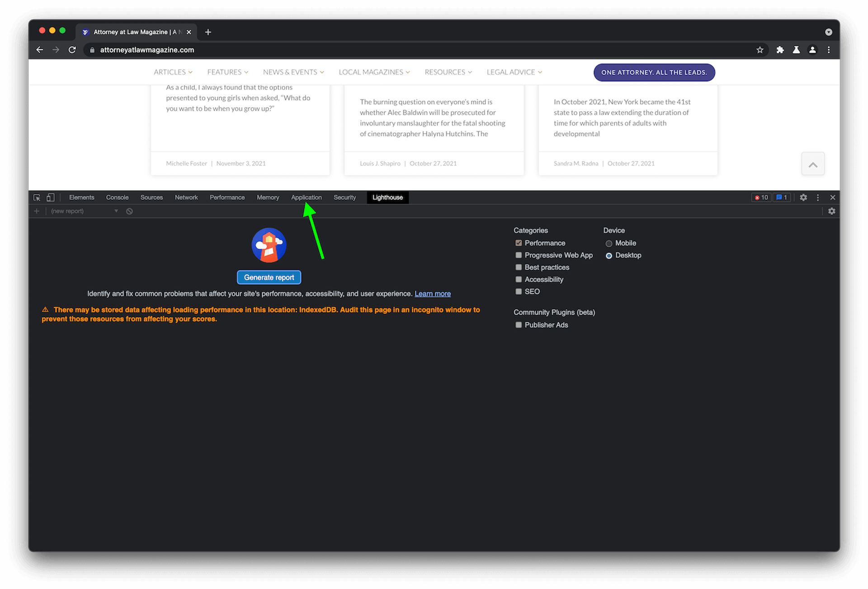868x589 pixels.
Task: Switch to the Network tab
Action: [186, 198]
